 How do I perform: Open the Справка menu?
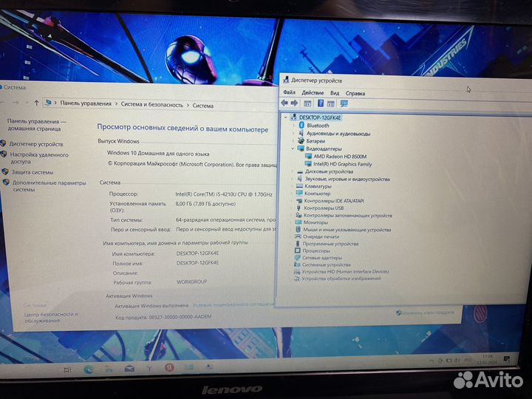click(x=355, y=93)
